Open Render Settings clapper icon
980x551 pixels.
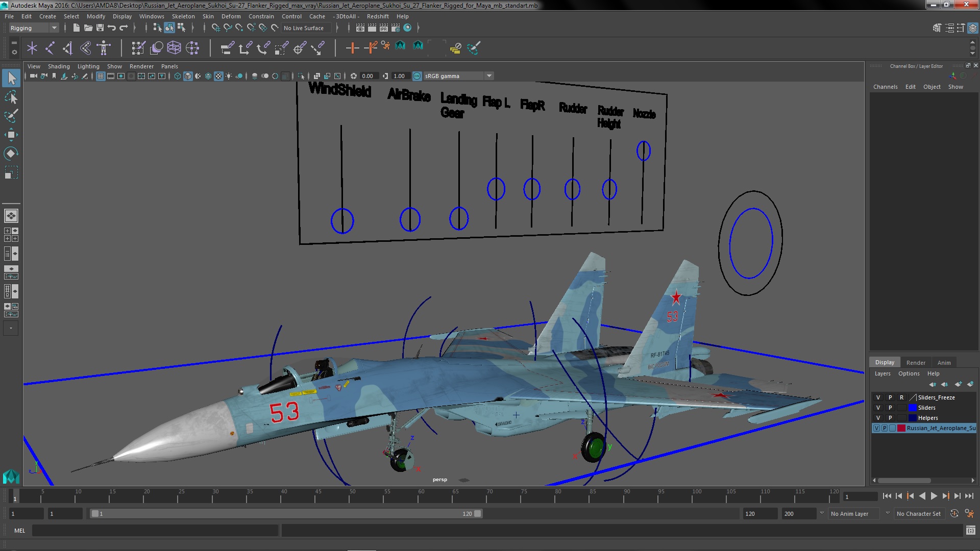pyautogui.click(x=396, y=28)
